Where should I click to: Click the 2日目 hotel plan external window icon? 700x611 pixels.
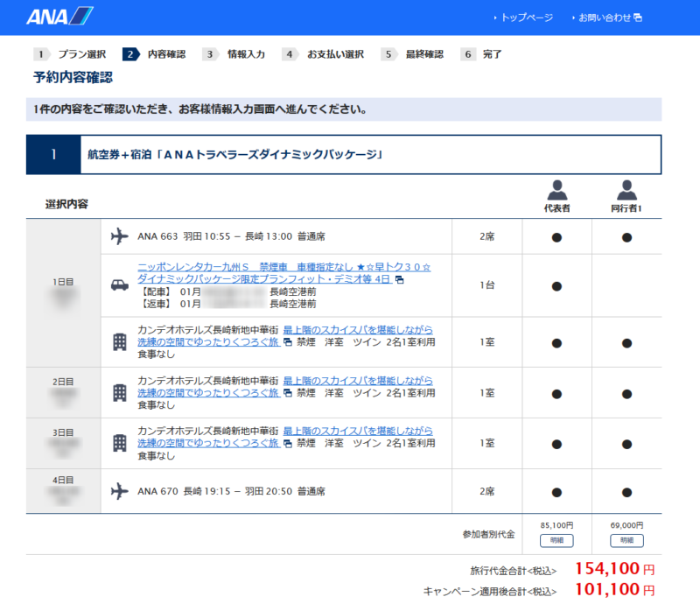[288, 393]
